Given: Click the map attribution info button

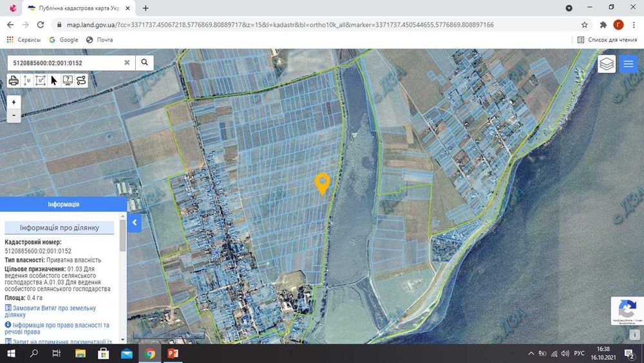Looking at the screenshot, I should (634, 335).
